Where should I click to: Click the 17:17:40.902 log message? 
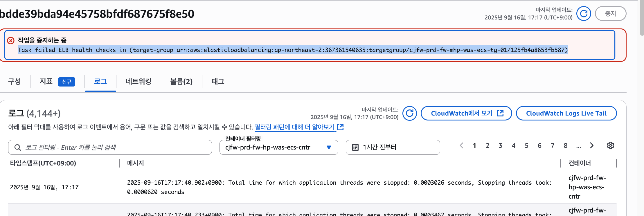pyautogui.click(x=339, y=187)
